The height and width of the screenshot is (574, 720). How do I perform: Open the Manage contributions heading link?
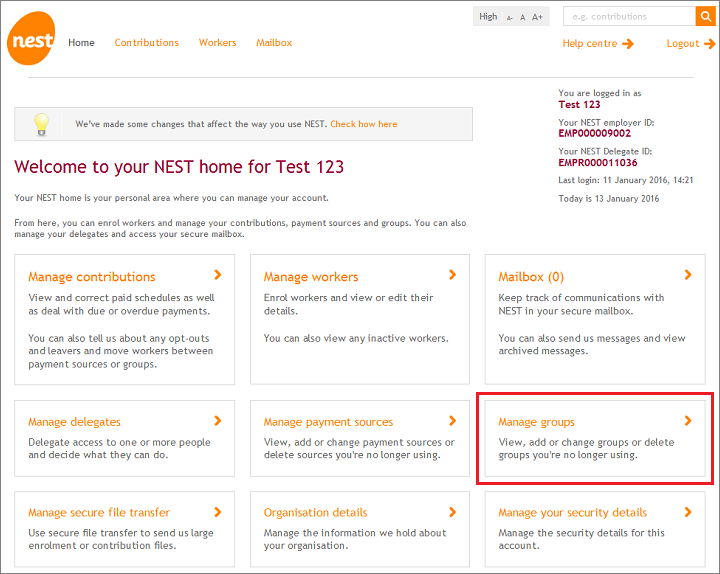pos(92,277)
